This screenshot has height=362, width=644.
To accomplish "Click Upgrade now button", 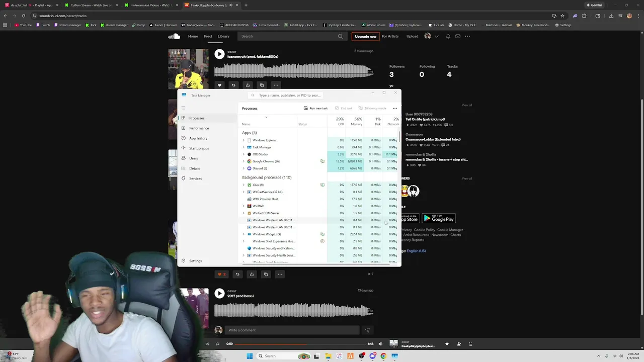I will pos(365,36).
